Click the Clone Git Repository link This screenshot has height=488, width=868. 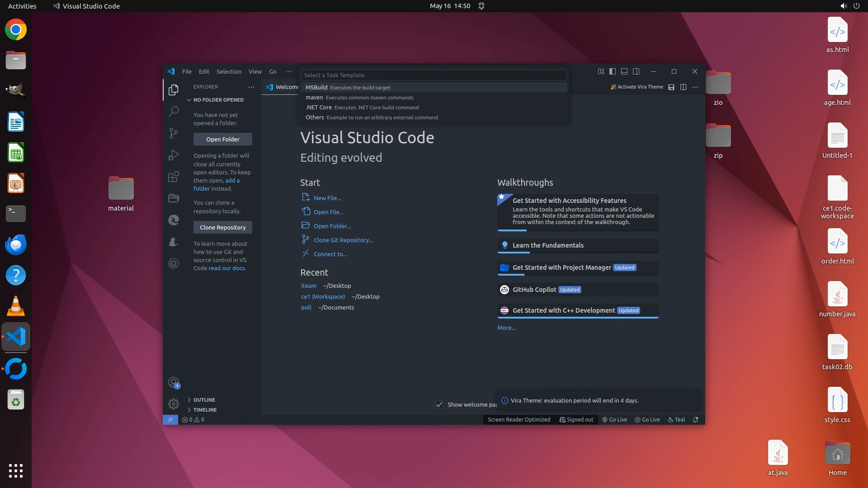click(343, 240)
